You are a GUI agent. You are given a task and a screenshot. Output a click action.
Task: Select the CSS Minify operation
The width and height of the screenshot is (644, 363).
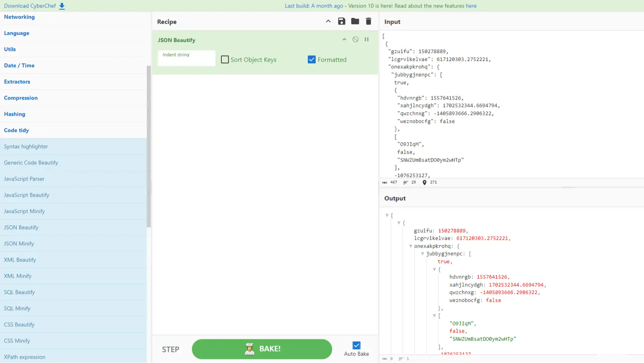coord(73,341)
